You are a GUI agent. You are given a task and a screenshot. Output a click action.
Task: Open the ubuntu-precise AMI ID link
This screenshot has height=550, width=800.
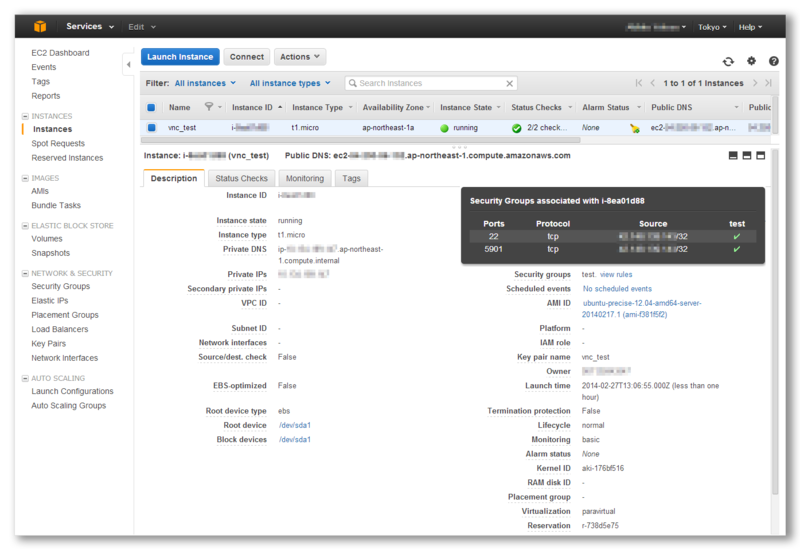pos(642,309)
